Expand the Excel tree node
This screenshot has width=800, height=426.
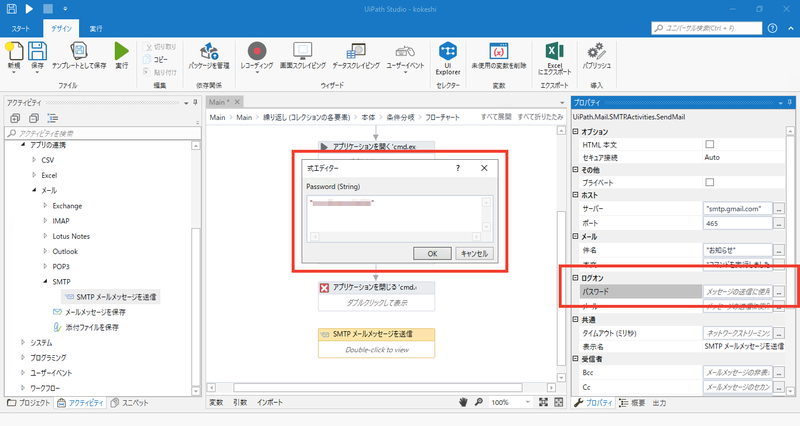point(34,175)
